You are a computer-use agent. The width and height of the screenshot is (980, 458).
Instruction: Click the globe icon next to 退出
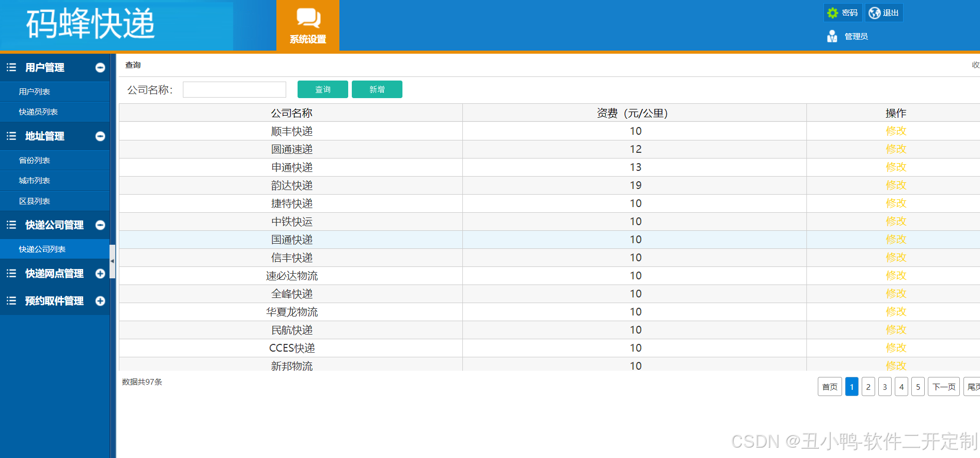click(874, 13)
